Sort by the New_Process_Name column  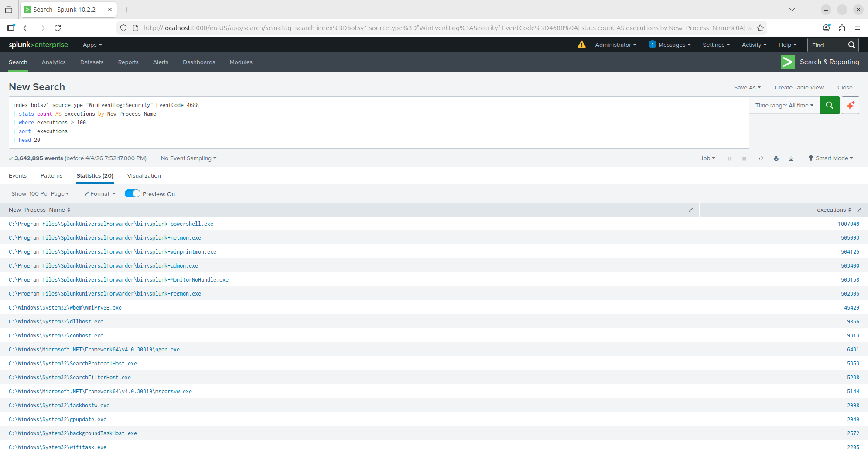39,210
